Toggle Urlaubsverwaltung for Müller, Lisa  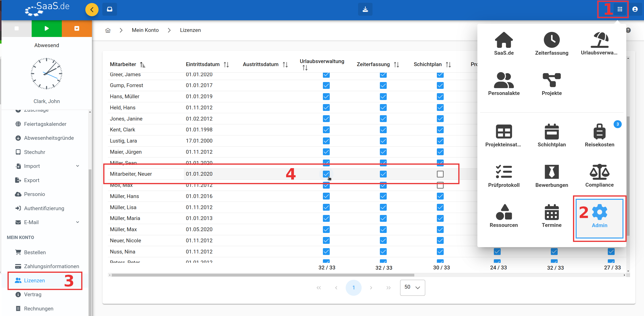(x=326, y=207)
